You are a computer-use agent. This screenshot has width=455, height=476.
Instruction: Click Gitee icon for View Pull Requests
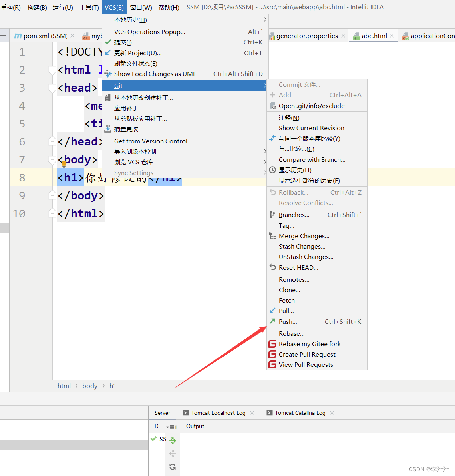pos(272,364)
